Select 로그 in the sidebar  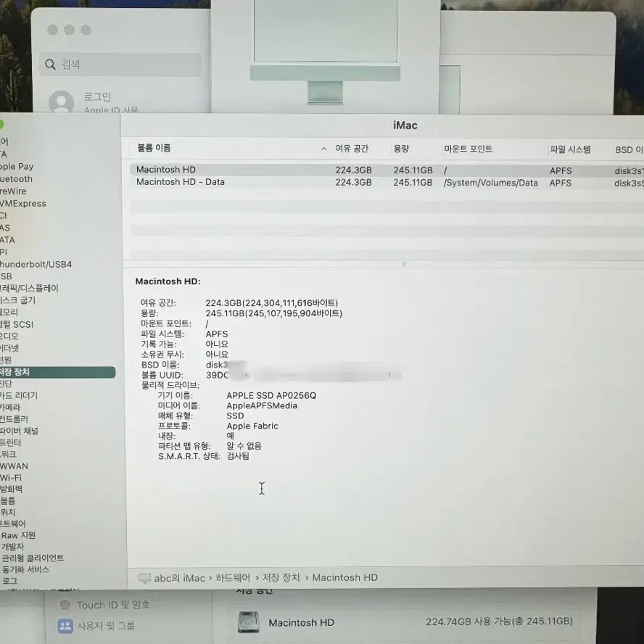pyautogui.click(x=9, y=581)
